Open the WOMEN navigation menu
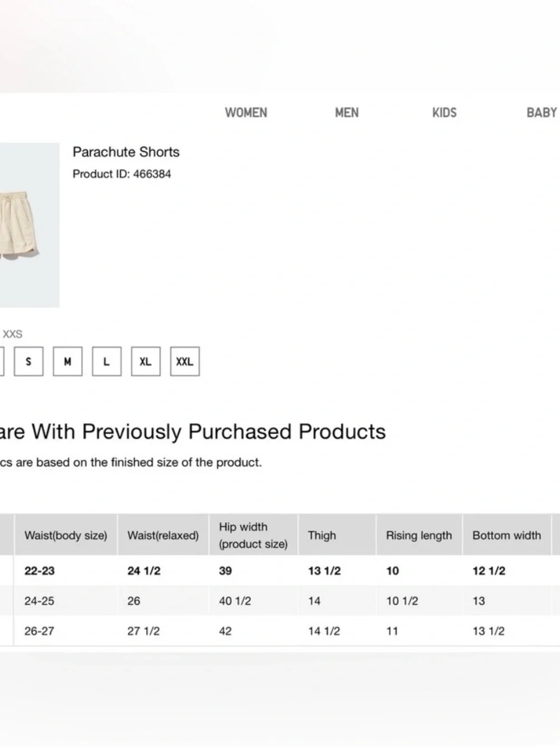Screen dimensions: 560x747 coord(246,113)
